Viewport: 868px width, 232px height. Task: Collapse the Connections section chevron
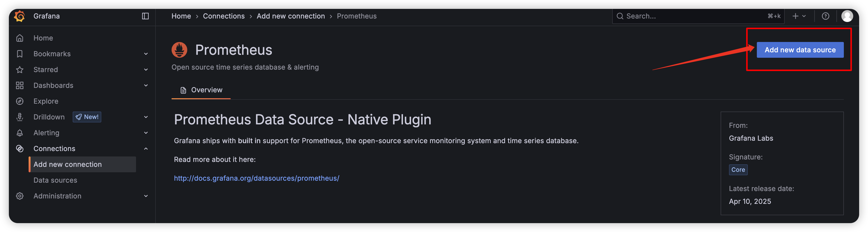click(x=146, y=149)
